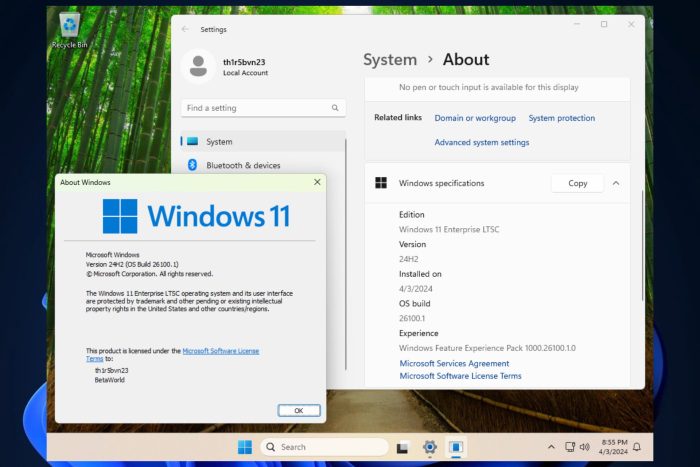This screenshot has width=700, height=467.
Task: Minimize the Settings window
Action: [577, 24]
